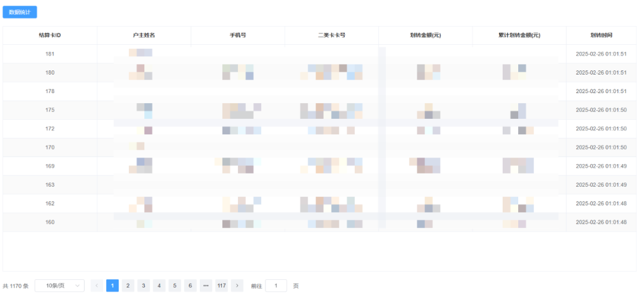Open page 4 of results
The image size is (644, 296).
pos(159,286)
